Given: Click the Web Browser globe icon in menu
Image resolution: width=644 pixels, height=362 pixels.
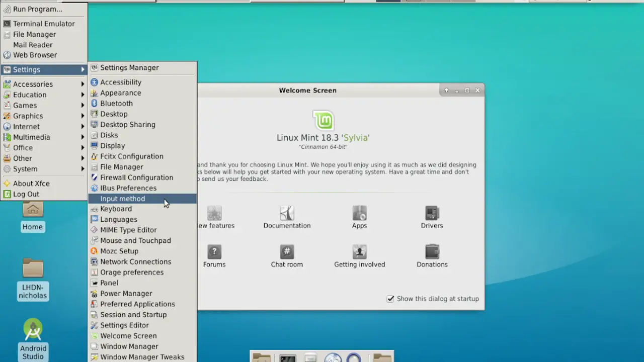Looking at the screenshot, I should 7,55.
